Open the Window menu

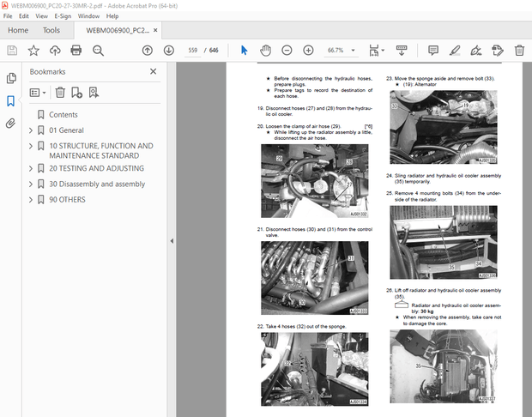coord(88,16)
